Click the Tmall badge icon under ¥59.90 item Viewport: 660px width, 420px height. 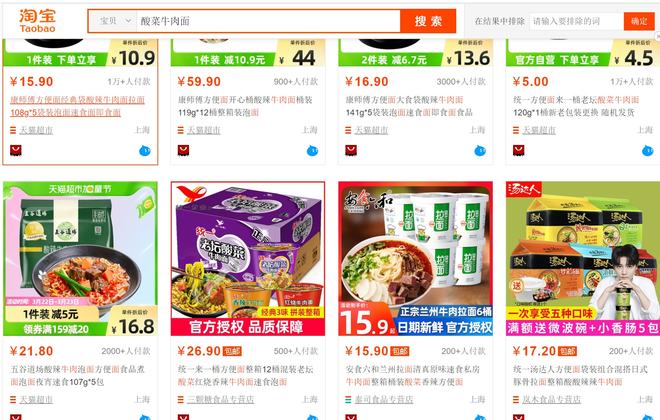tap(184, 150)
